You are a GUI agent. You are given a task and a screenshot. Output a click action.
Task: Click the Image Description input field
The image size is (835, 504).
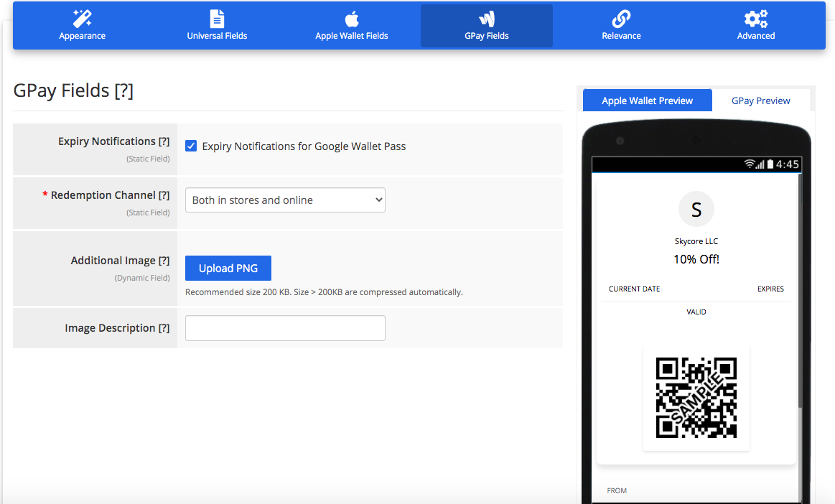point(285,328)
